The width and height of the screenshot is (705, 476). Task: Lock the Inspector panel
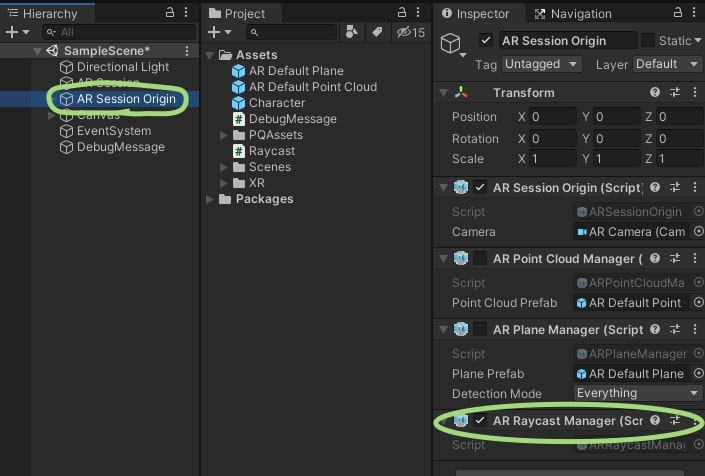[678, 12]
